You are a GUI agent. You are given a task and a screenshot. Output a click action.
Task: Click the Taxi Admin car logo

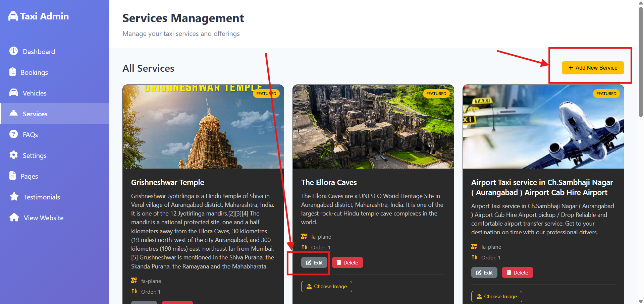13,15
